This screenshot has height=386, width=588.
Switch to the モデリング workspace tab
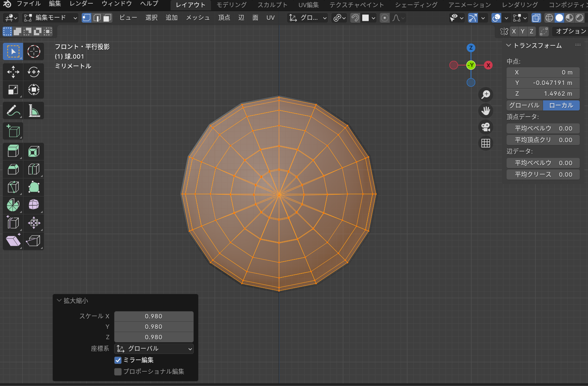coord(231,5)
